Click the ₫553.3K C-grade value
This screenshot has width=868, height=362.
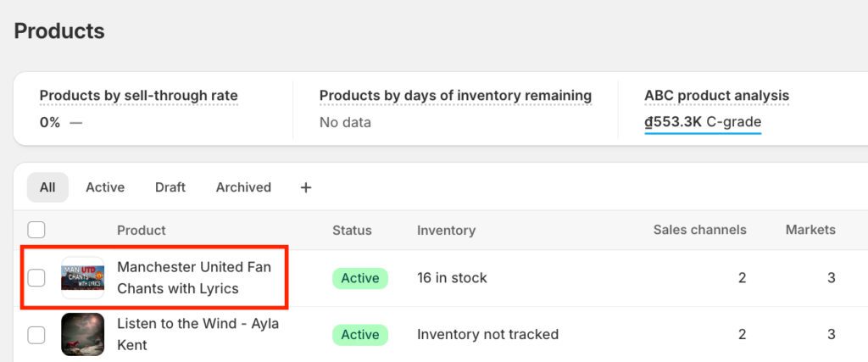click(703, 122)
